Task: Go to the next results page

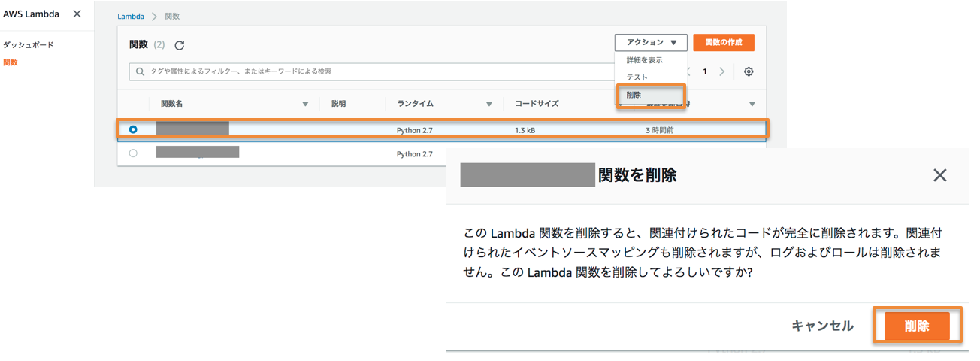Action: tap(722, 71)
